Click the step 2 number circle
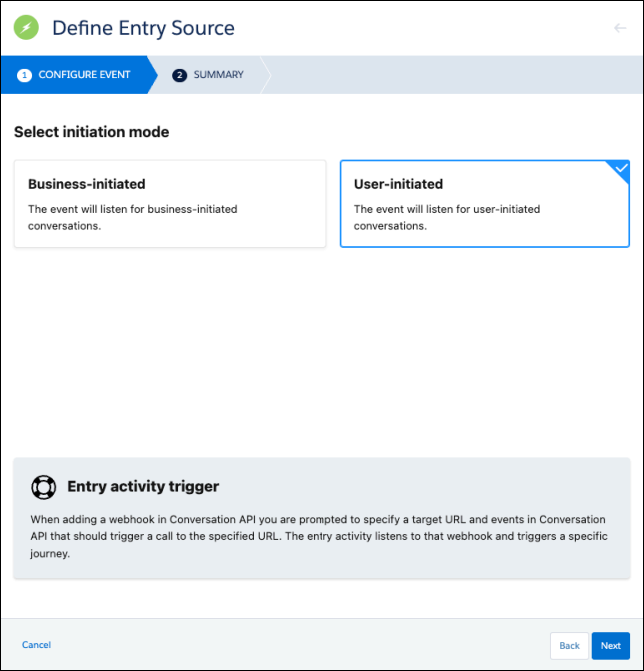 tap(180, 75)
